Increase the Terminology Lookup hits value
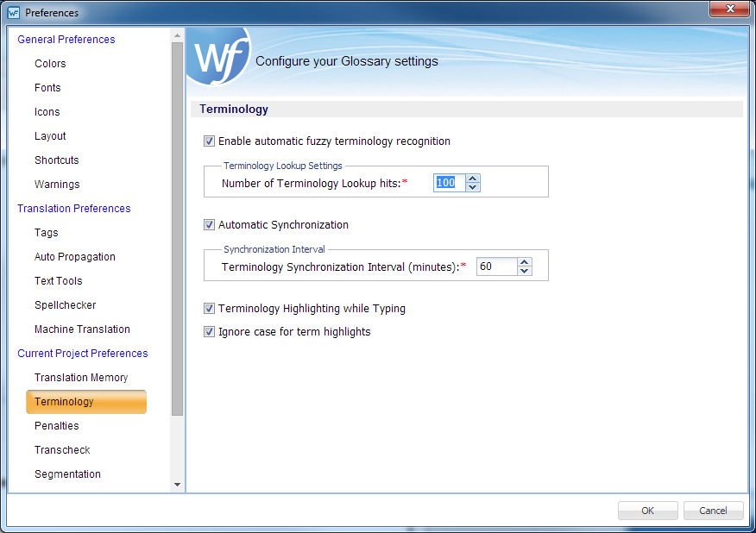The image size is (756, 533). [x=472, y=179]
